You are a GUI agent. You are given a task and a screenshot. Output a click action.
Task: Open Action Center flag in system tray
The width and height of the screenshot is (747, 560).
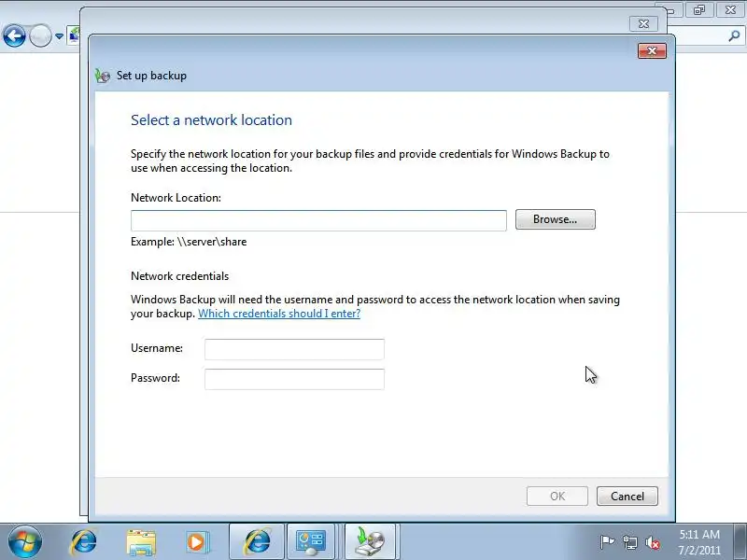607,542
